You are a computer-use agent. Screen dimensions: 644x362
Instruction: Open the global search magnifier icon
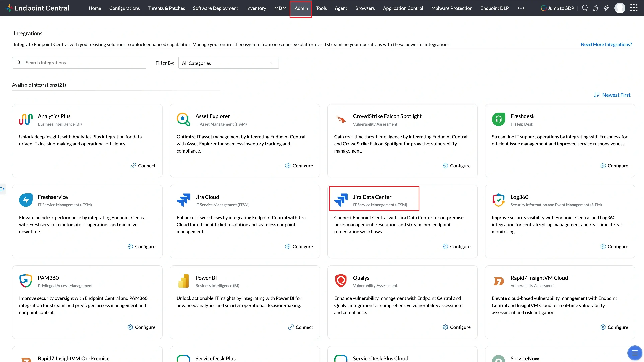pyautogui.click(x=585, y=8)
